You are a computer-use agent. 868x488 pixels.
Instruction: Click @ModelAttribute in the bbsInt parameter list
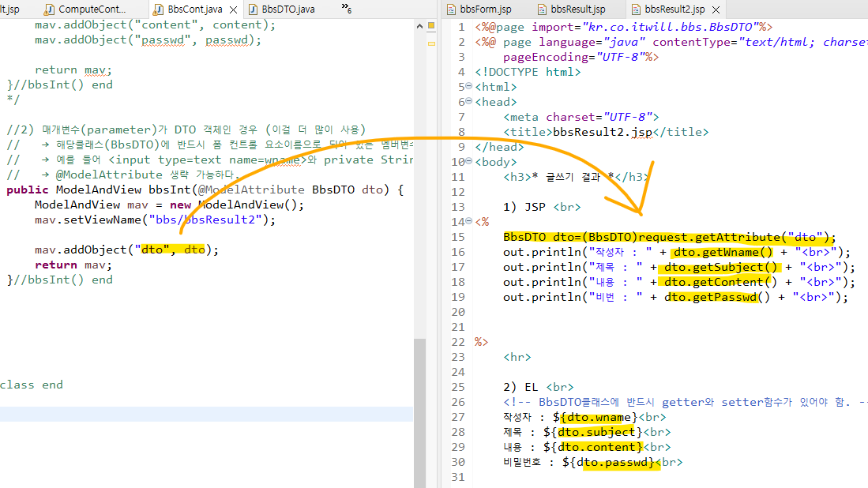coord(251,190)
